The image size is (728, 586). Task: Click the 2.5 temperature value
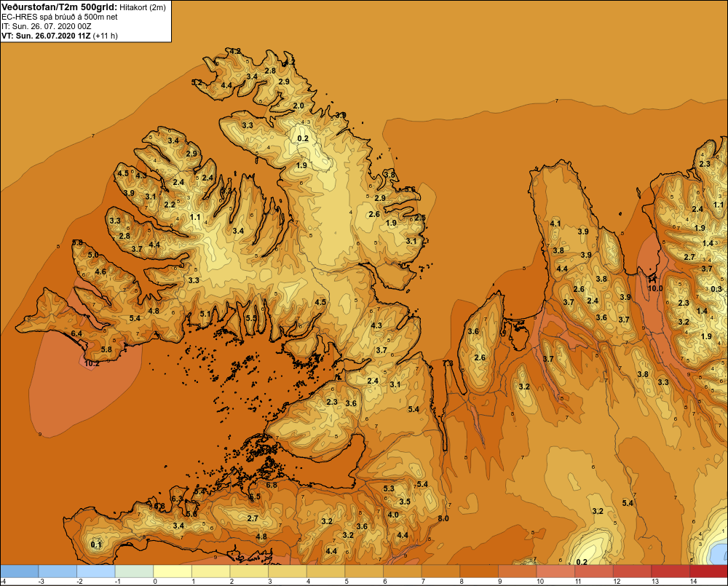(x=420, y=218)
